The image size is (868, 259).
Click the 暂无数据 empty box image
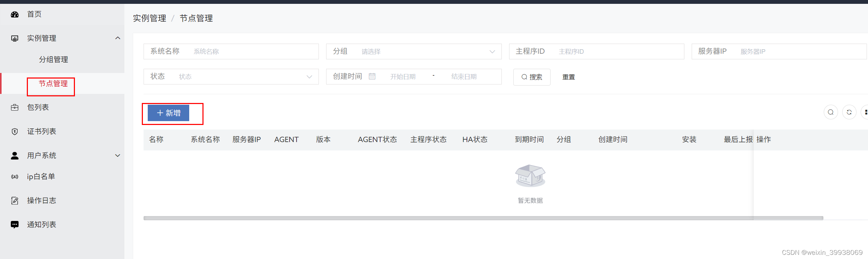pyautogui.click(x=530, y=176)
